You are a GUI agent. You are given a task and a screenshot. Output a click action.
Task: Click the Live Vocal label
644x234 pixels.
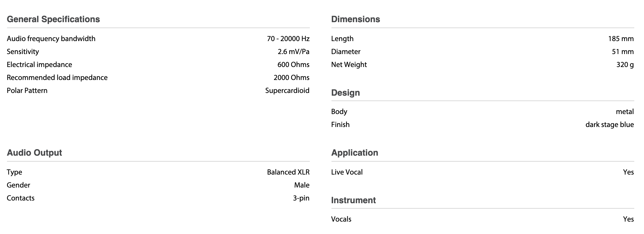pyautogui.click(x=347, y=172)
